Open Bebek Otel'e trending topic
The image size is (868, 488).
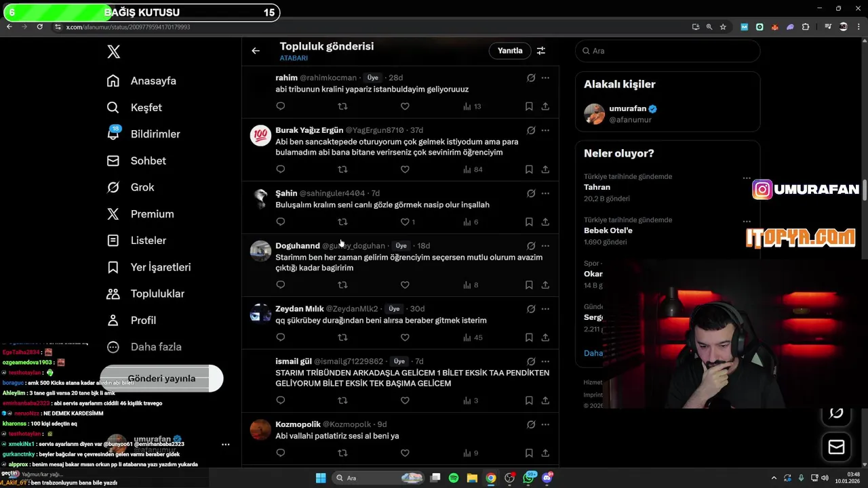[x=608, y=230]
